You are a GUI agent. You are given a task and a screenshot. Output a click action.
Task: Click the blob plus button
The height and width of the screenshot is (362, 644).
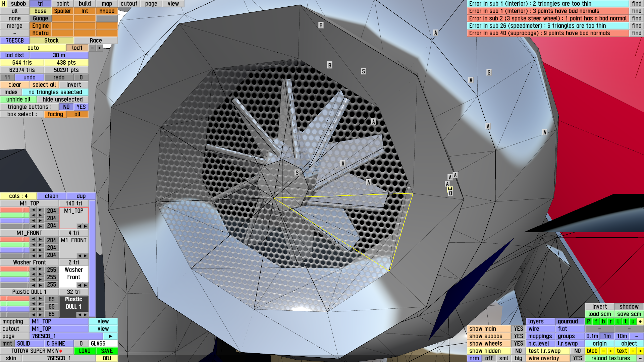click(x=610, y=351)
